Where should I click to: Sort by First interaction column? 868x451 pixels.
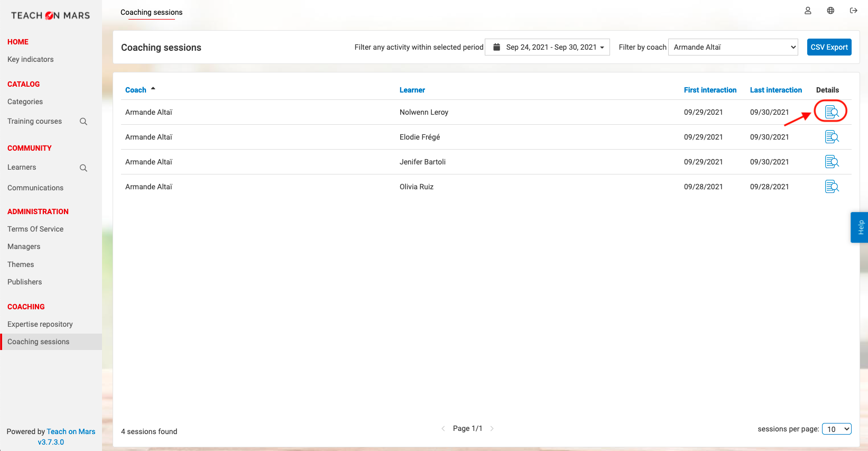pos(710,90)
